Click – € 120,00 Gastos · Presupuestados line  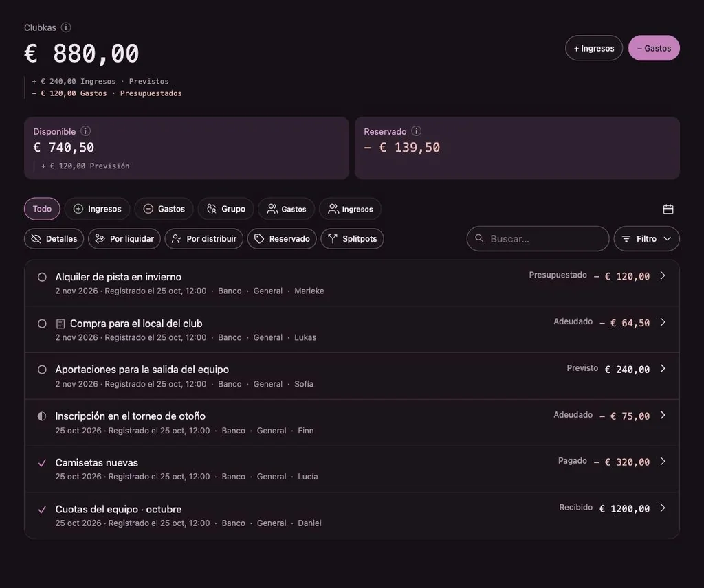tap(107, 93)
